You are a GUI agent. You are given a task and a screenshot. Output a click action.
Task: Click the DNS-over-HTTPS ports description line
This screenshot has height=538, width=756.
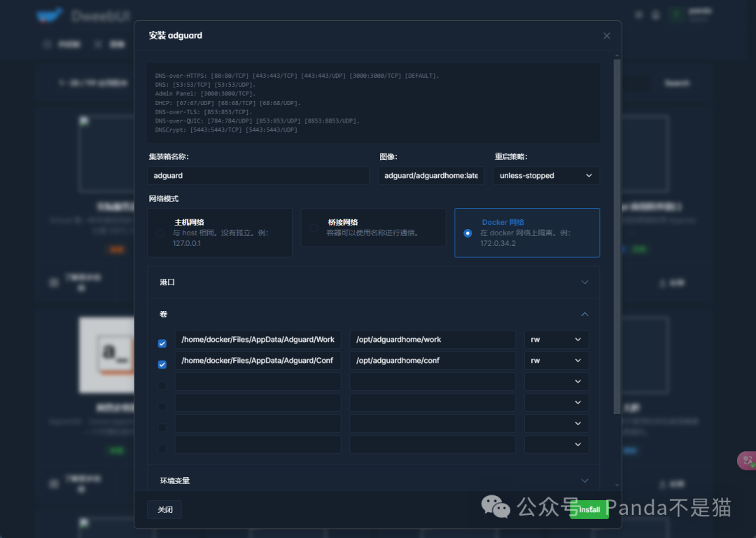tap(297, 76)
